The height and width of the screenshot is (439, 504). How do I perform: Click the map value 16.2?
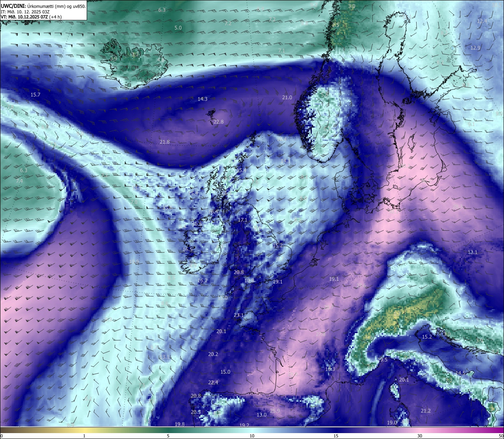[x=203, y=281]
